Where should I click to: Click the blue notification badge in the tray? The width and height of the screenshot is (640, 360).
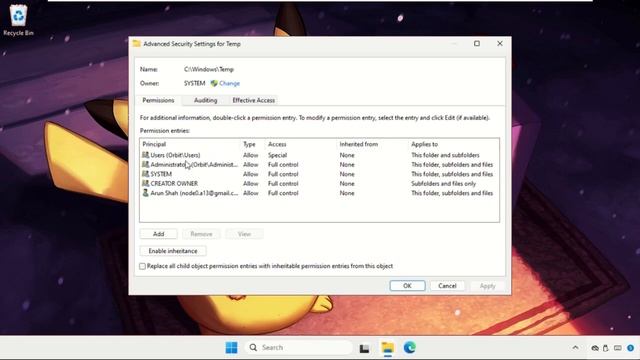point(631,348)
